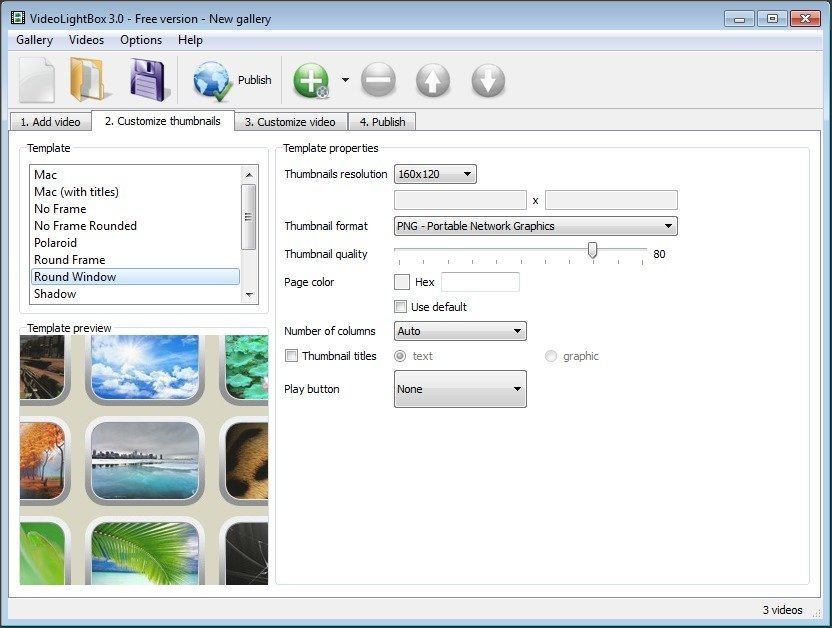Open the Videos menu

86,40
